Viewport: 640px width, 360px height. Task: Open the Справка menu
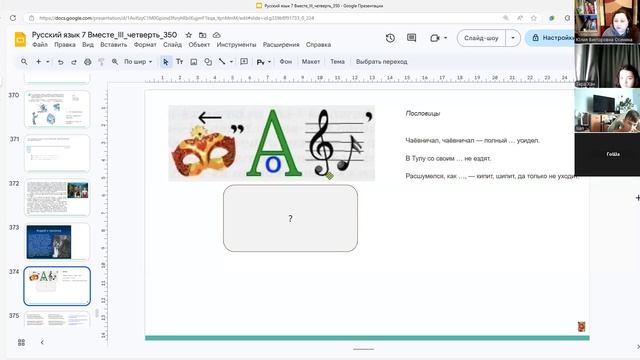pyautogui.click(x=318, y=44)
